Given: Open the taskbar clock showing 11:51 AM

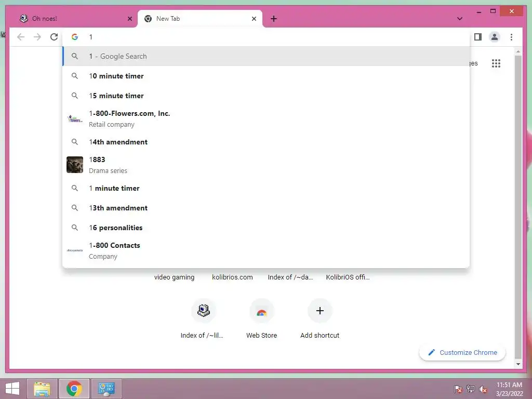Looking at the screenshot, I should coord(509,389).
